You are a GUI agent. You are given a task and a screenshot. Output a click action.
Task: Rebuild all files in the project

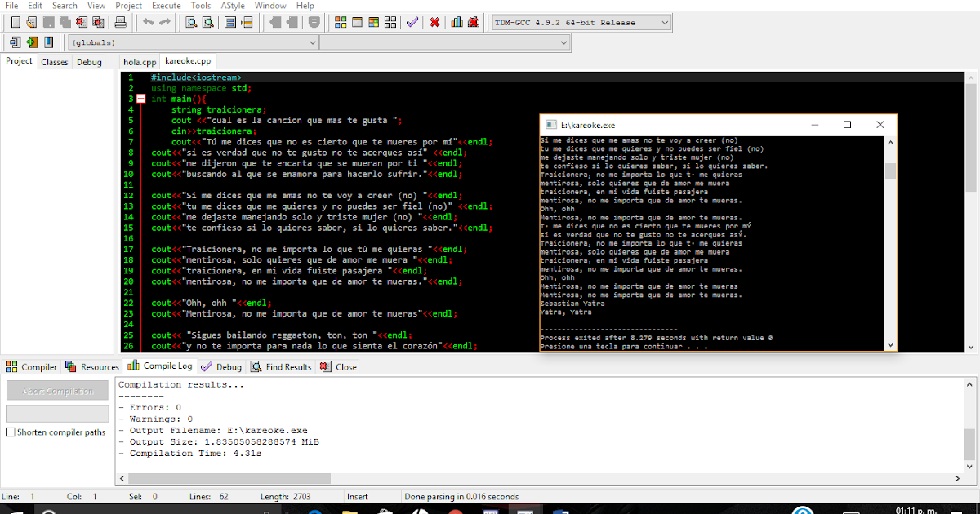click(x=390, y=22)
